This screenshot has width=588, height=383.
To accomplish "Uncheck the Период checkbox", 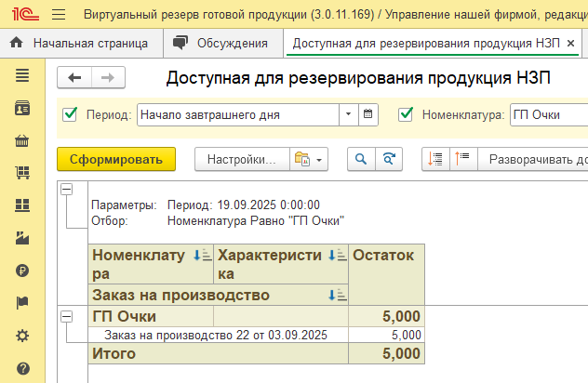I will (69, 114).
